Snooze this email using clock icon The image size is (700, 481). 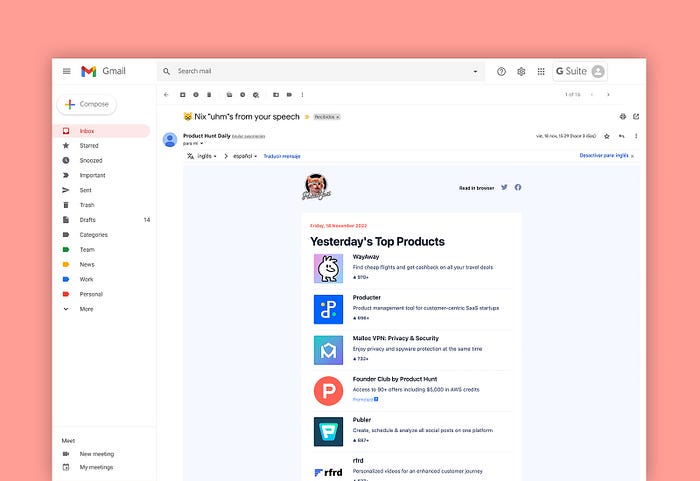pos(242,95)
